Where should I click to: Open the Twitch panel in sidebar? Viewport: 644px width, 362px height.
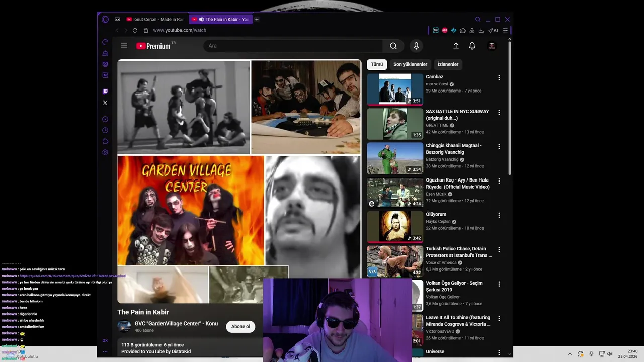click(105, 92)
